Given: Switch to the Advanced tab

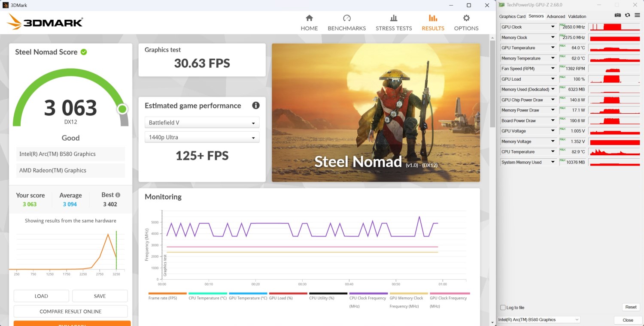Looking at the screenshot, I should [x=556, y=16].
